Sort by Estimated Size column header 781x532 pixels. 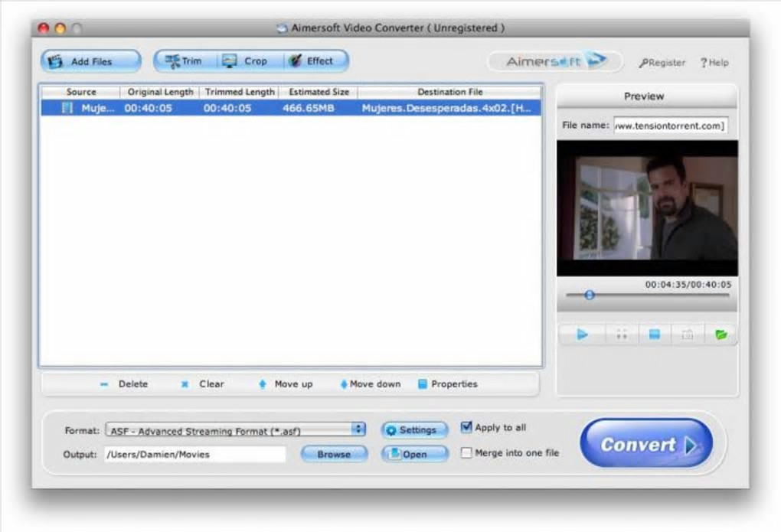[x=319, y=92]
